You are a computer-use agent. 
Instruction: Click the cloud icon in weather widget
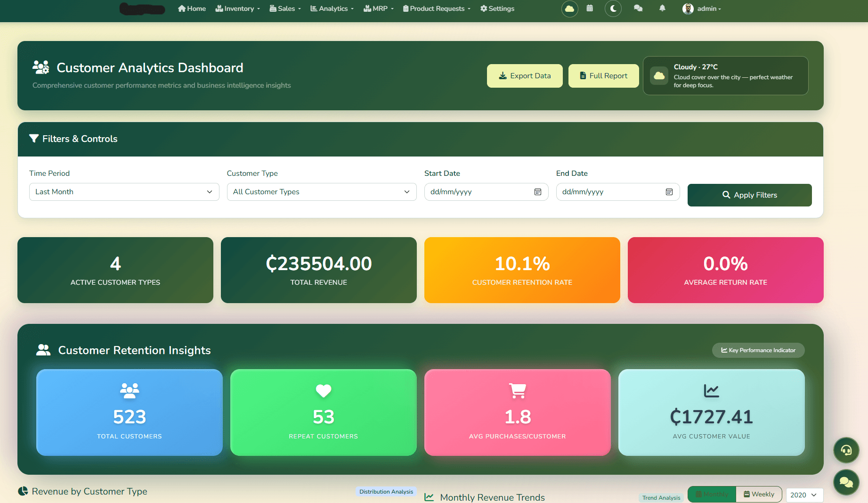(x=659, y=75)
